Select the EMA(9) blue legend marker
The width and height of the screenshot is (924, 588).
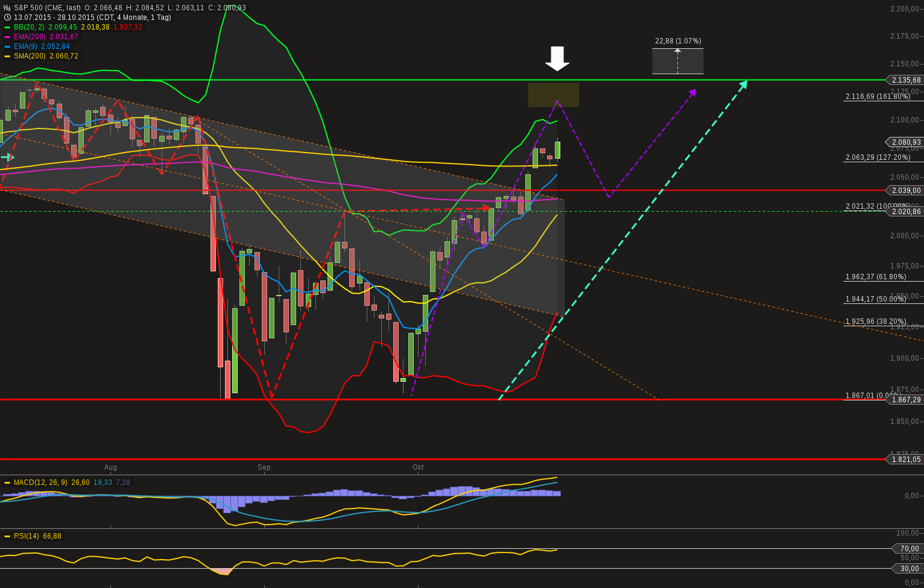(x=7, y=46)
